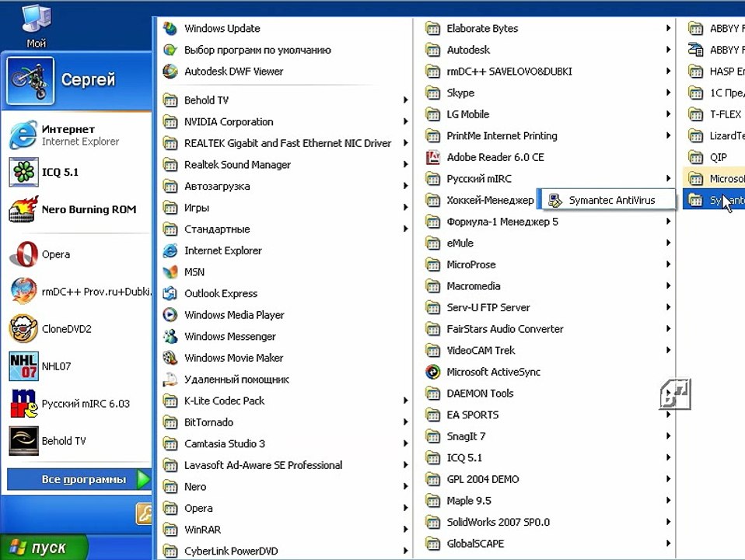Launch CloneDVD2 sheep icon
The height and width of the screenshot is (560, 745).
pos(23,328)
